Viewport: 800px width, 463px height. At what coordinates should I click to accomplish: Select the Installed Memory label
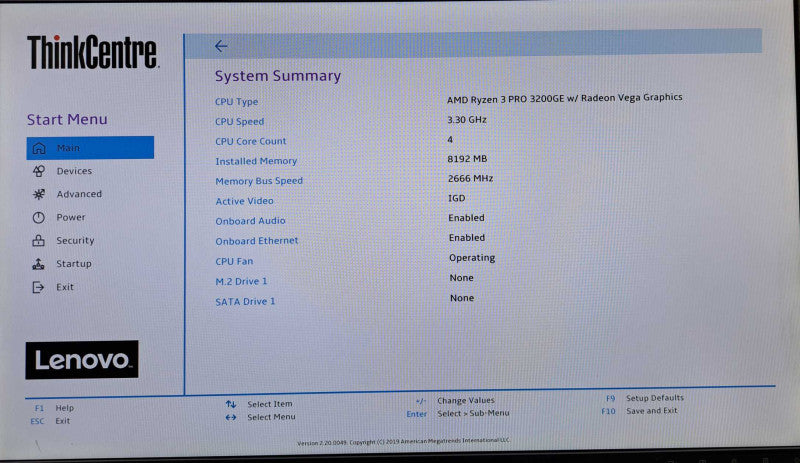point(256,161)
